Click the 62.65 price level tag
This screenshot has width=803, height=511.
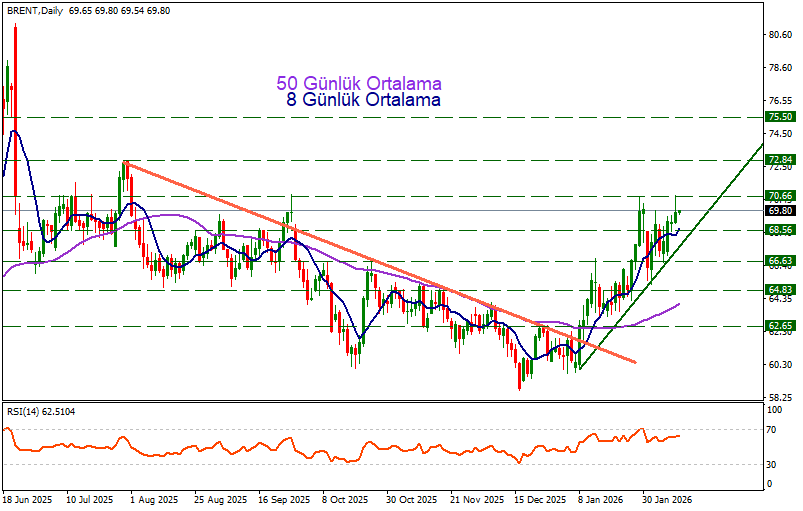pyautogui.click(x=780, y=326)
